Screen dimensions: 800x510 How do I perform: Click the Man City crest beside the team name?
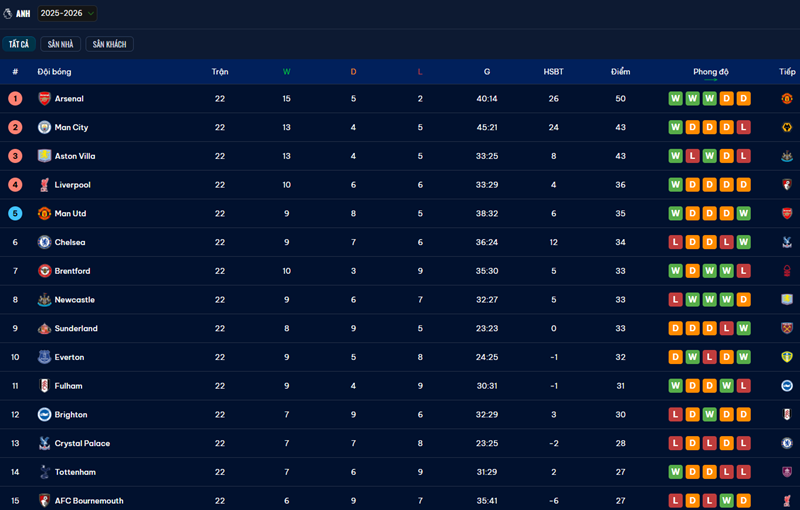click(x=44, y=128)
